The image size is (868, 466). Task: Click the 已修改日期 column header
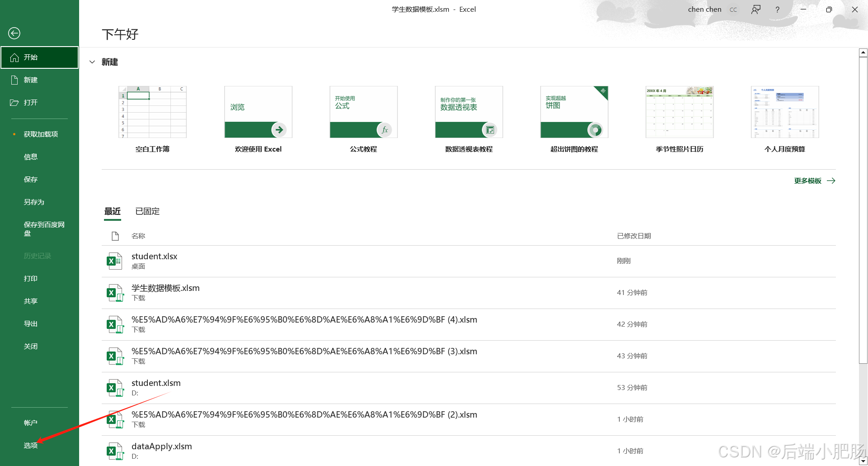[x=634, y=236]
